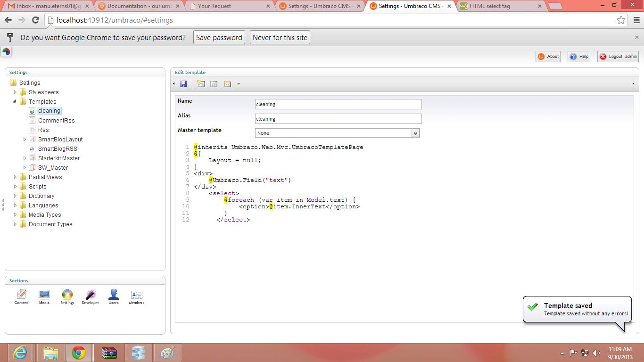Viewport: 644px width, 362px height.
Task: Expand the Document Types folder
Action: point(15,224)
